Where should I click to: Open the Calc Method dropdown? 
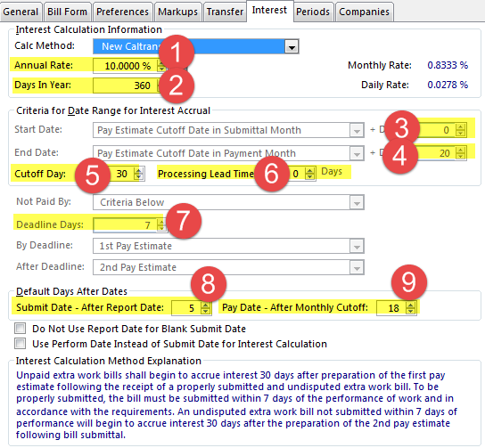(292, 46)
